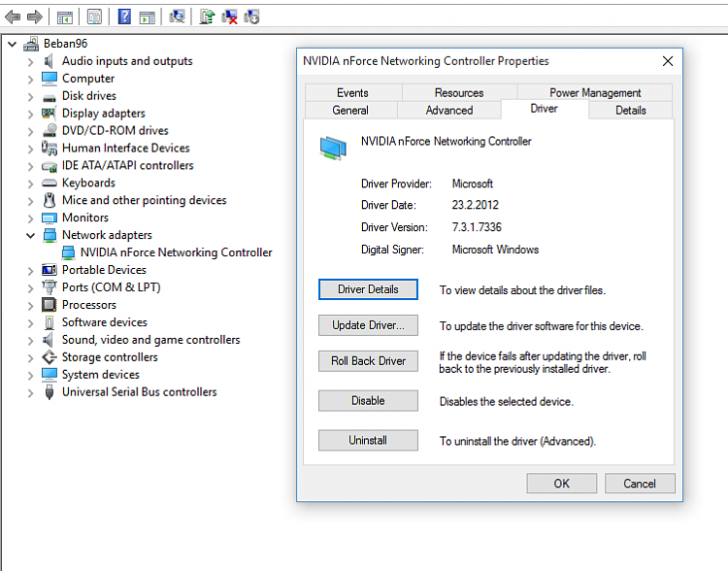Collapse the Beban96 root node
This screenshot has width=728, height=571.
click(13, 44)
